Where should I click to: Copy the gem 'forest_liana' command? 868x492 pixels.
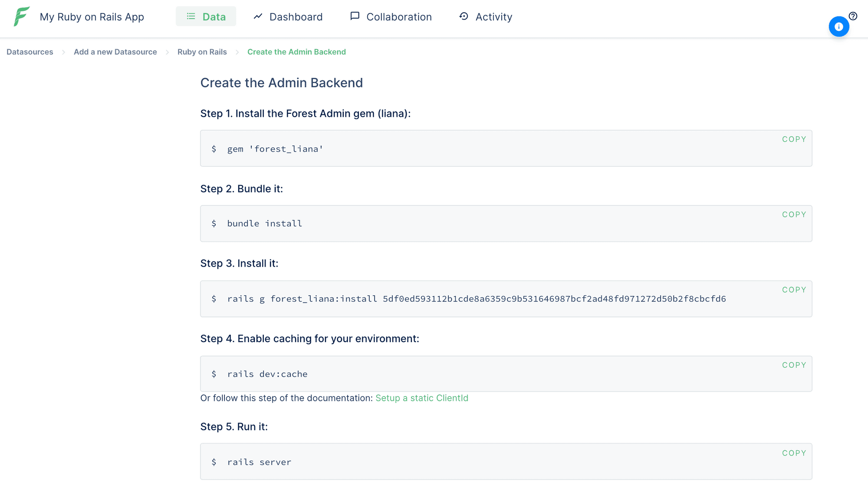coord(794,139)
